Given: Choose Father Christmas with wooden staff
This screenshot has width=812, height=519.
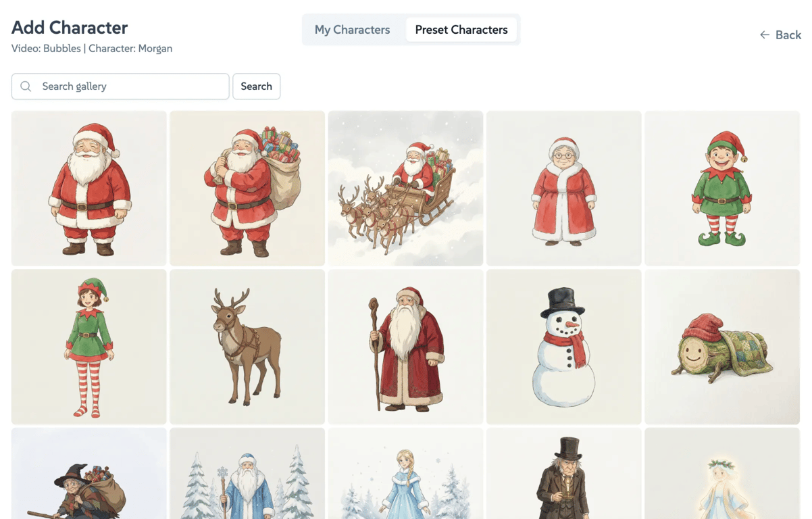Looking at the screenshot, I should [x=405, y=347].
